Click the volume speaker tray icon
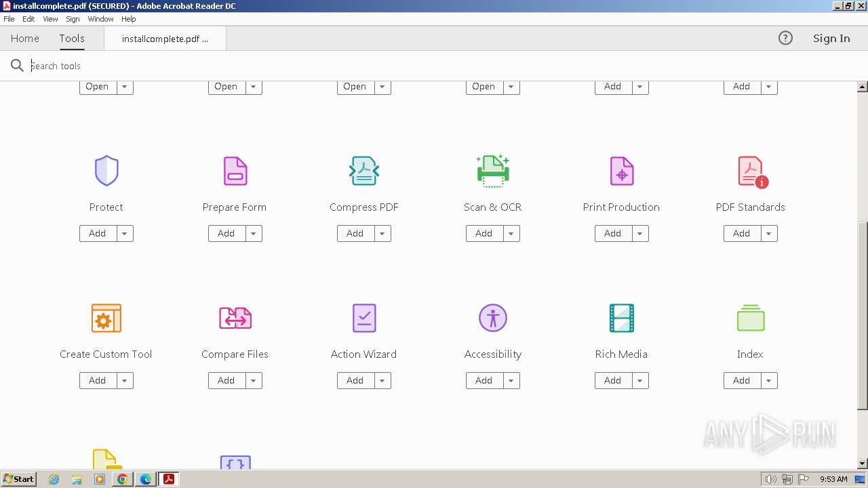This screenshot has height=488, width=868. (770, 479)
